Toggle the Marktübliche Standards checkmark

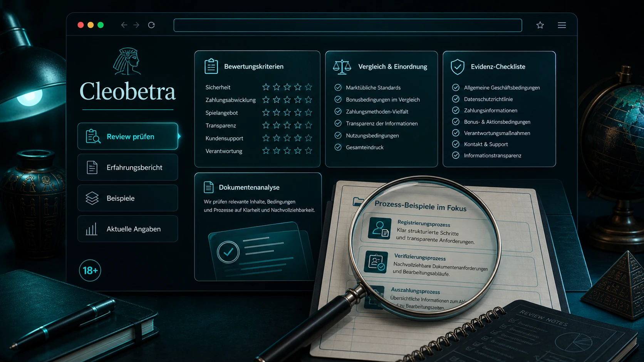(x=338, y=87)
